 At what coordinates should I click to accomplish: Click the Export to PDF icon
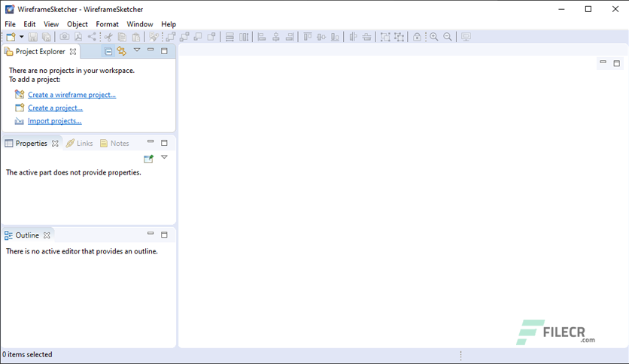coord(78,37)
